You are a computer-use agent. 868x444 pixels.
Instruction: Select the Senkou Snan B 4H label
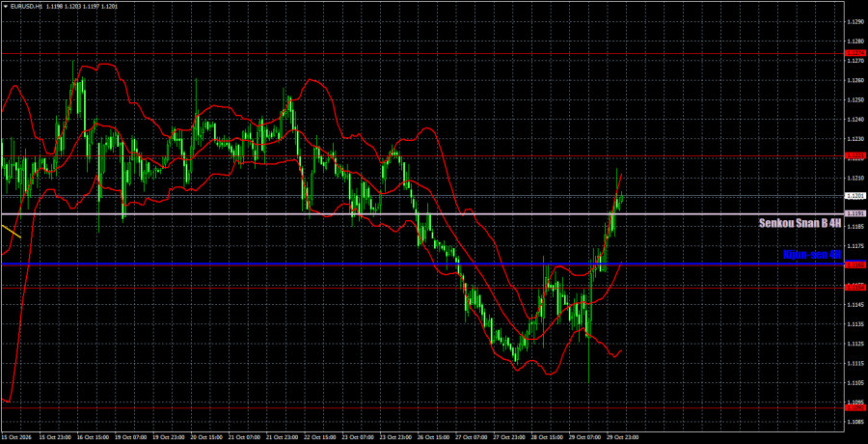(x=800, y=223)
